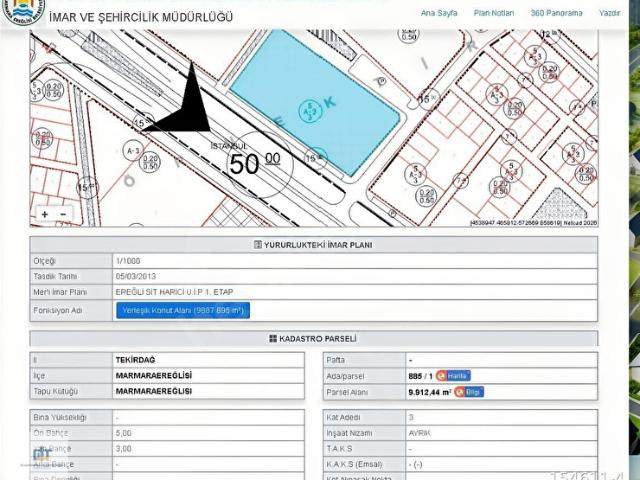Viewport: 640px width, 480px height.
Task: Open the 360 Panorama view
Action: (556, 13)
